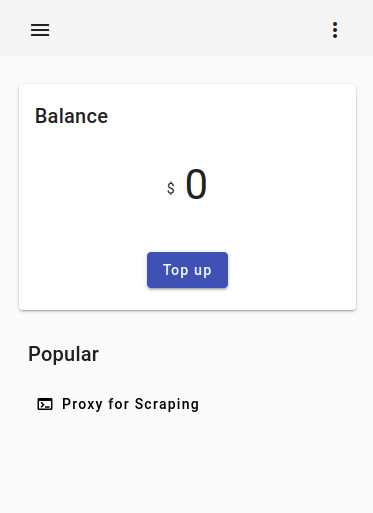Screen dimensions: 373x513
Task: Tap the console icon in Popular list
Action: 45,404
